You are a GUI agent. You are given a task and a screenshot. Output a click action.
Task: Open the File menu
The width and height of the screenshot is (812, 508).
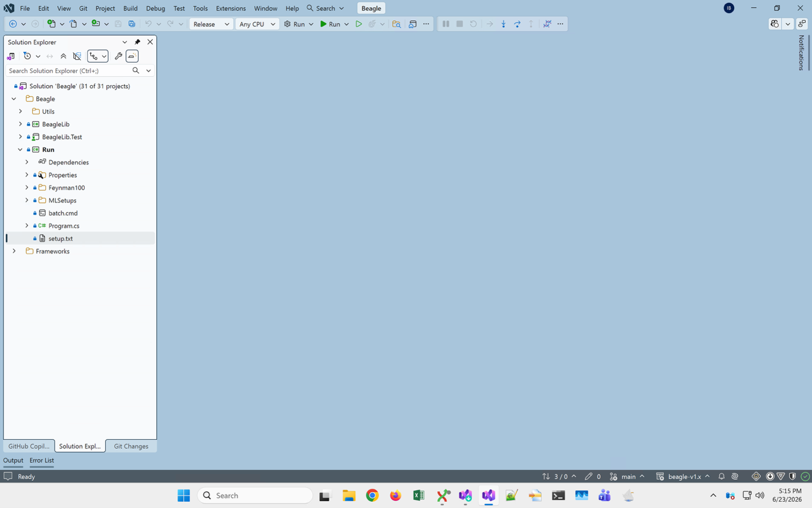tap(25, 9)
